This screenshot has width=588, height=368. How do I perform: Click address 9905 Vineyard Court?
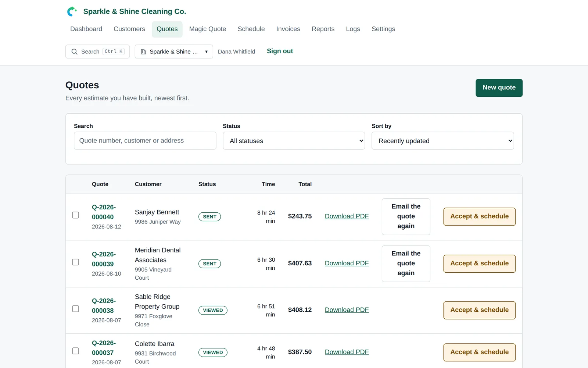[153, 273]
